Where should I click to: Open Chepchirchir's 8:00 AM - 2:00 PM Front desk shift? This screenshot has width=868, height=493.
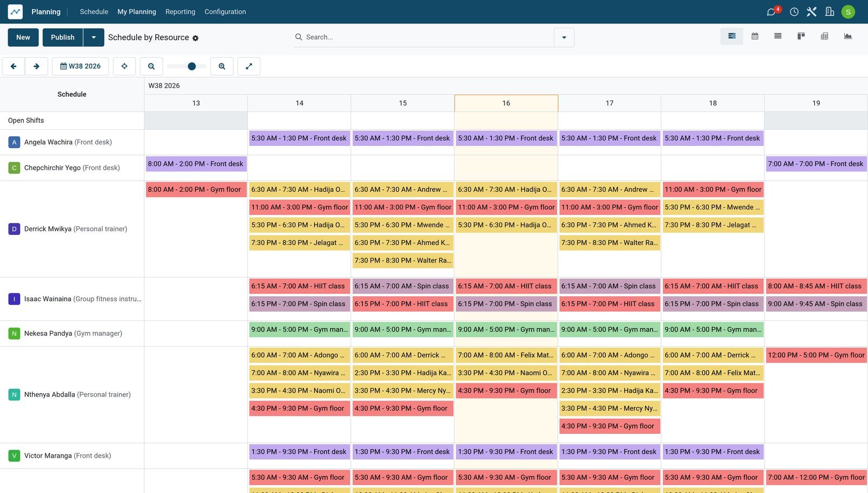196,164
